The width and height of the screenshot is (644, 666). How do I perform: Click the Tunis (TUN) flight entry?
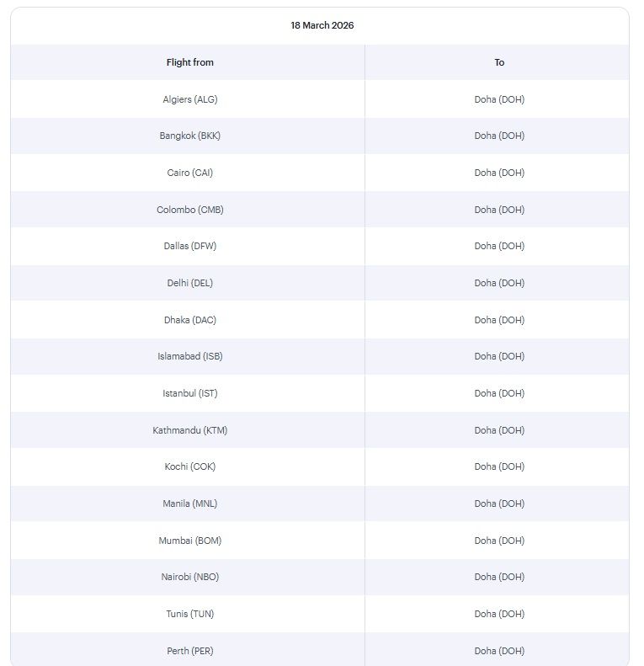[190, 614]
